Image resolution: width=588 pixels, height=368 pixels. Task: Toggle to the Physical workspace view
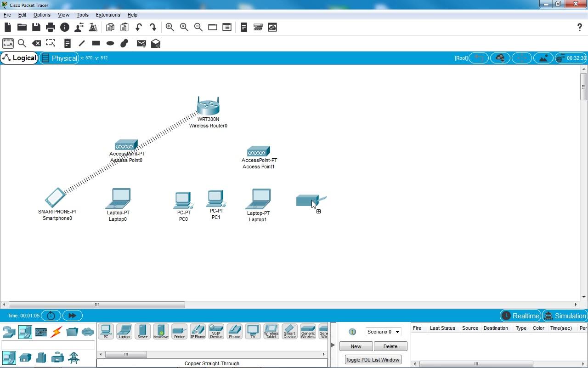click(x=59, y=58)
